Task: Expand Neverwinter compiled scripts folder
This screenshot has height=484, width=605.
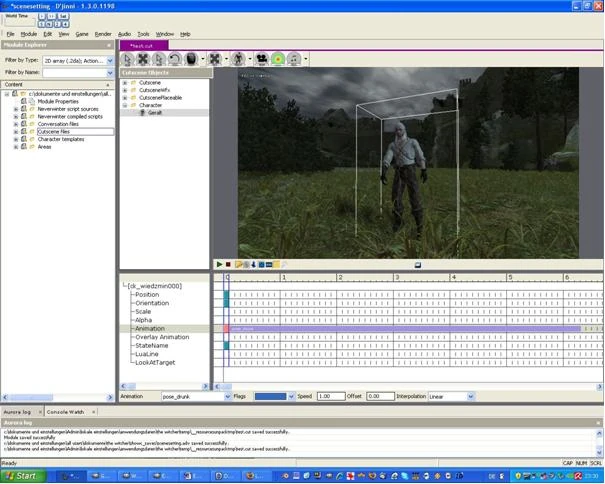Action: click(x=16, y=117)
